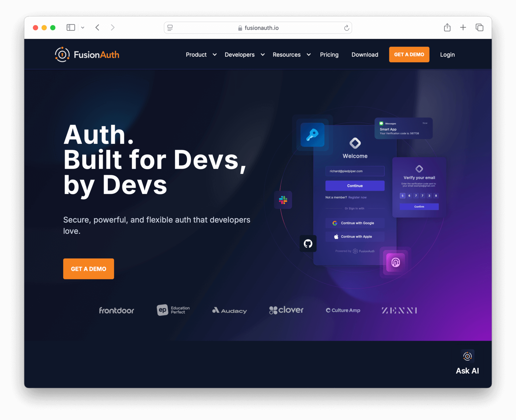Click the Continue button in the Welcome form

pos(355,186)
